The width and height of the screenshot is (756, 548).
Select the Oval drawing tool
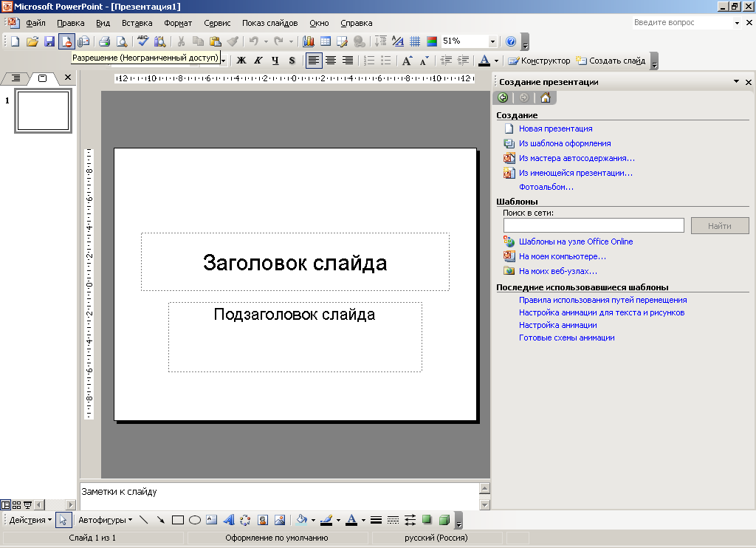[x=195, y=520]
